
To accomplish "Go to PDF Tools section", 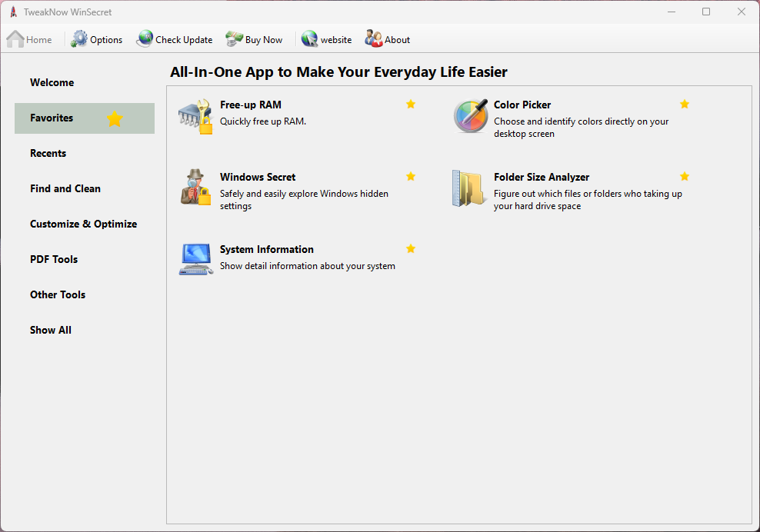I will pyautogui.click(x=54, y=259).
